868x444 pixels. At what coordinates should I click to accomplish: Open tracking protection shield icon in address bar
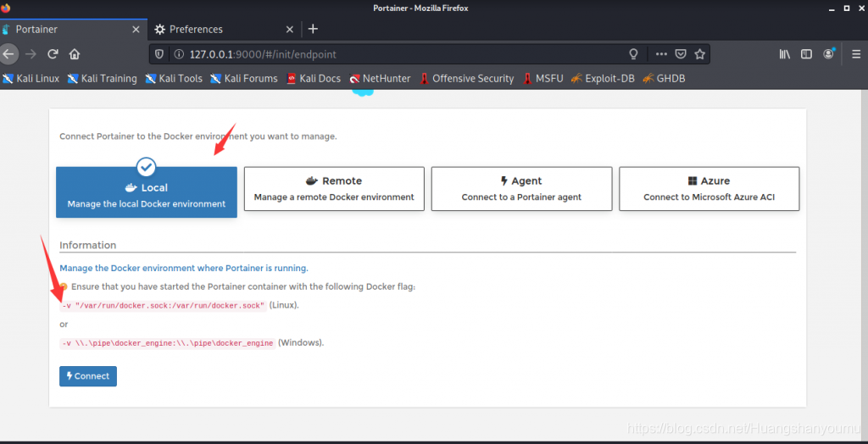[159, 54]
